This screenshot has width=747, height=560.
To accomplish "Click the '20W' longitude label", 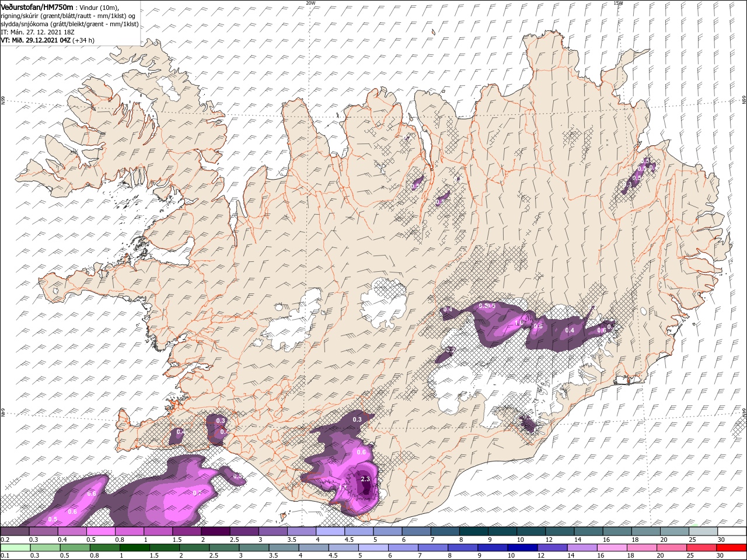I will [310, 3].
